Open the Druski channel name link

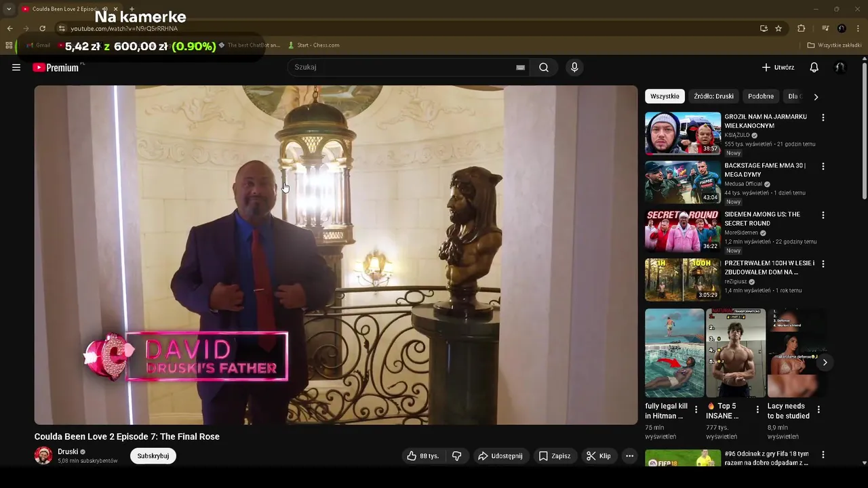[68, 451]
